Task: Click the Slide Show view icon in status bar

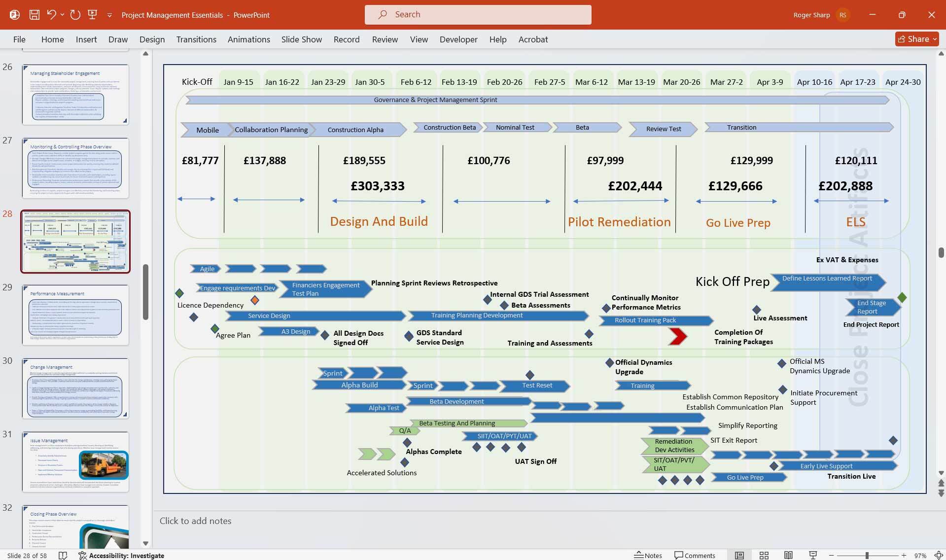Action: pos(812,555)
